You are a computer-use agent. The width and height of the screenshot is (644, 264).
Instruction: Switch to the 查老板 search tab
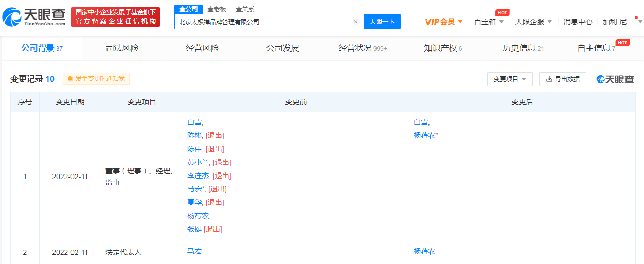(217, 9)
